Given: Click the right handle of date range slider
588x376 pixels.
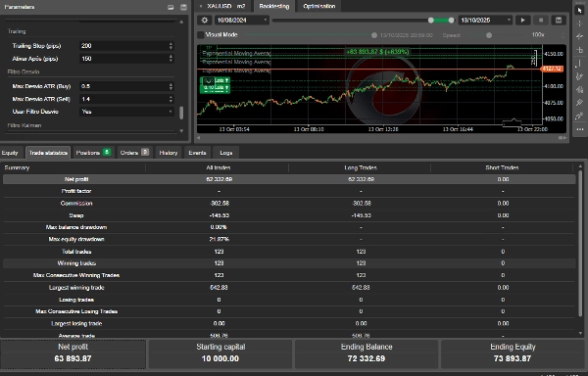Looking at the screenshot, I should tap(451, 21).
